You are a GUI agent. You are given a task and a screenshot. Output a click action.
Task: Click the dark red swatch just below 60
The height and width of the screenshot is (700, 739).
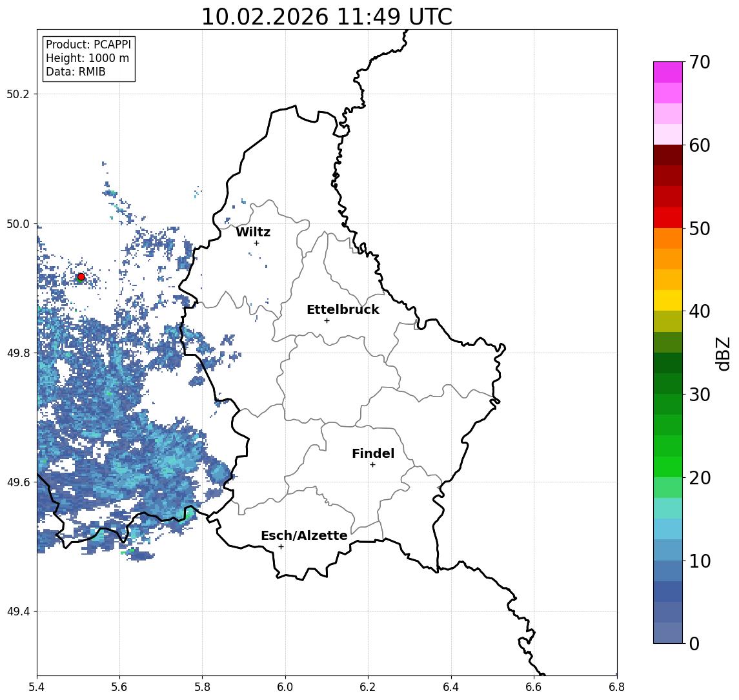(668, 155)
